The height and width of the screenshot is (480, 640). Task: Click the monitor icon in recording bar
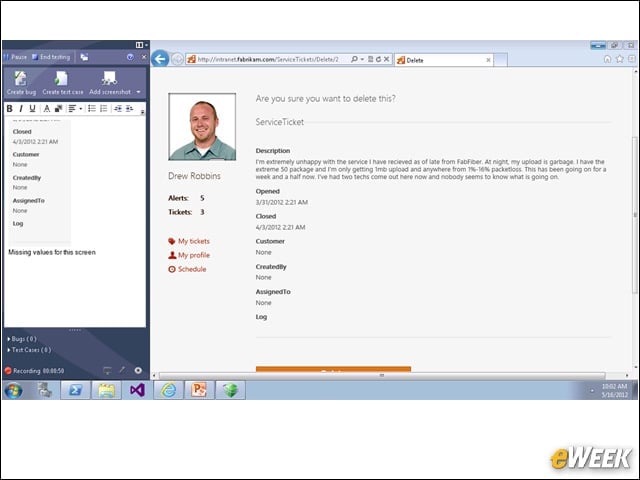[x=107, y=370]
